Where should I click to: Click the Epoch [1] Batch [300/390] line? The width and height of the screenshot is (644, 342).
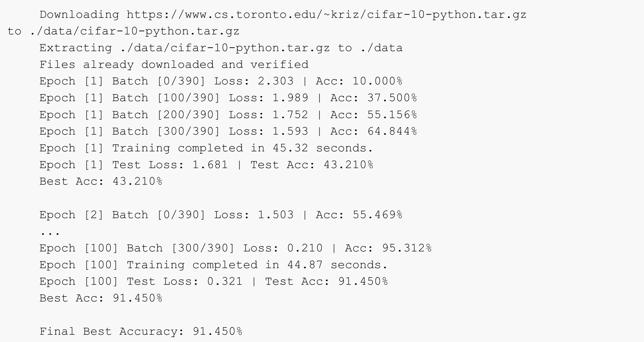[228, 131]
